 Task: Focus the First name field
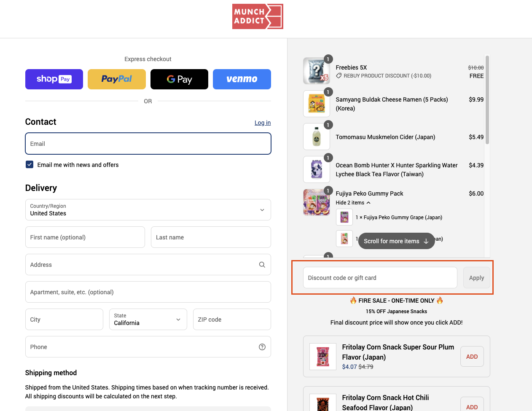click(85, 237)
